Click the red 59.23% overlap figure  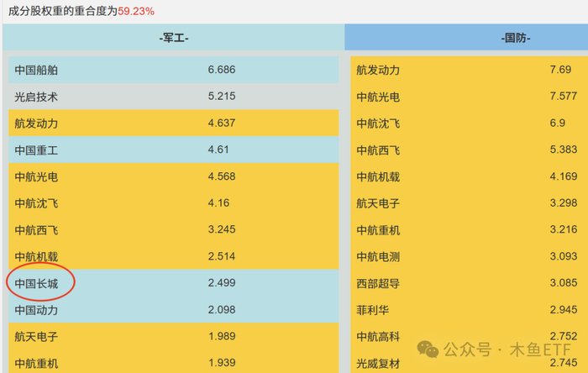coord(135,11)
